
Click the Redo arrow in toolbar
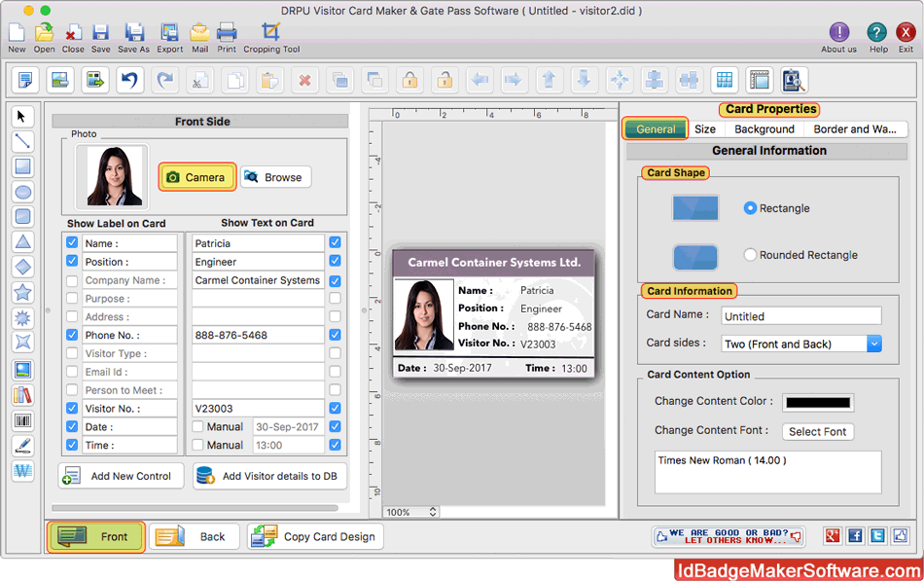pyautogui.click(x=165, y=80)
